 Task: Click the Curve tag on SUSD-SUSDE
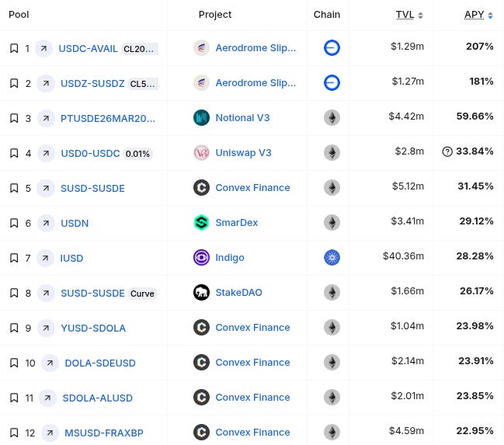point(142,294)
